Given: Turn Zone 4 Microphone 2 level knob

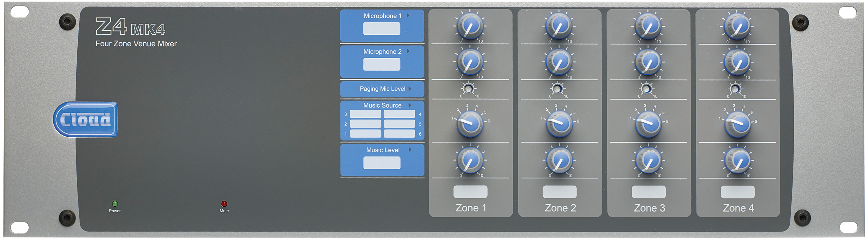Looking at the screenshot, I should click(x=737, y=62).
